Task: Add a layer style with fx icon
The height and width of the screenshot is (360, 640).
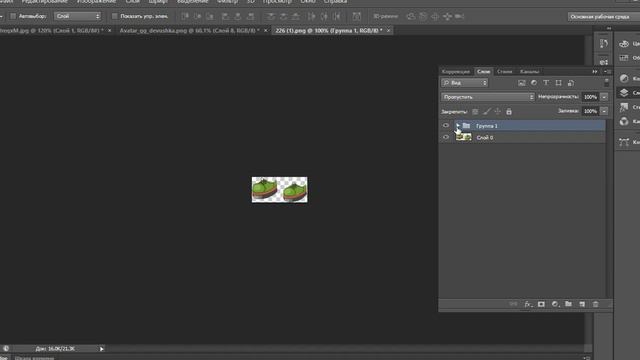Action: [528, 304]
